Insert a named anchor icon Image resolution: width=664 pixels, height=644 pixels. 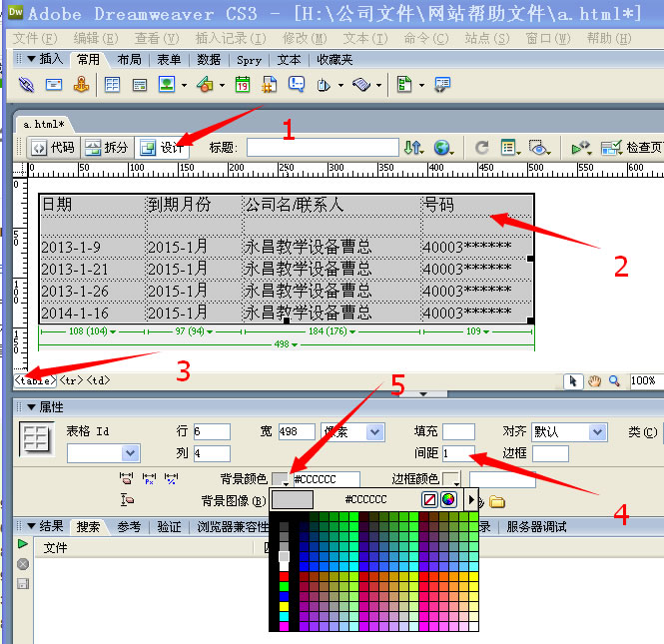[x=81, y=85]
